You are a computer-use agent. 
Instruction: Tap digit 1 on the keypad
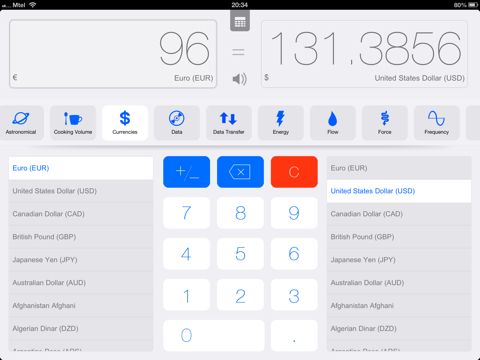(x=187, y=295)
